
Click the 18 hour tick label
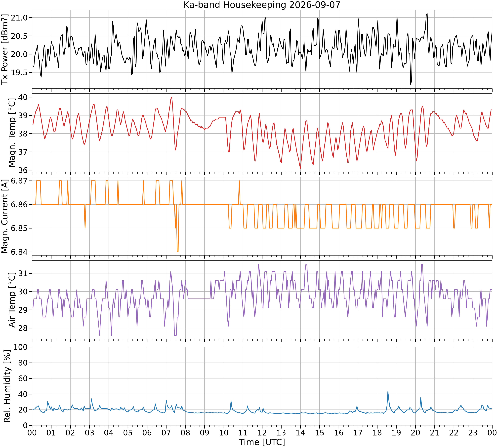(377, 433)
